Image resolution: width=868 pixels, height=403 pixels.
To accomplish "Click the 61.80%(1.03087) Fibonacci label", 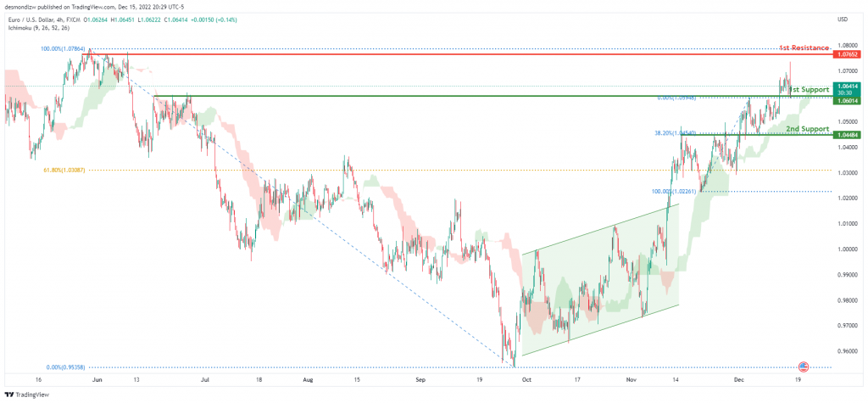I will pyautogui.click(x=64, y=171).
